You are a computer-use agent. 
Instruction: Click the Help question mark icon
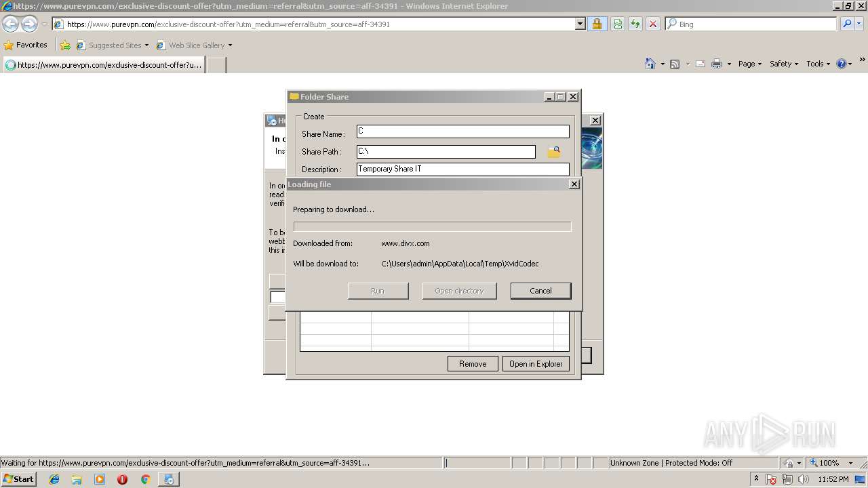coord(842,64)
